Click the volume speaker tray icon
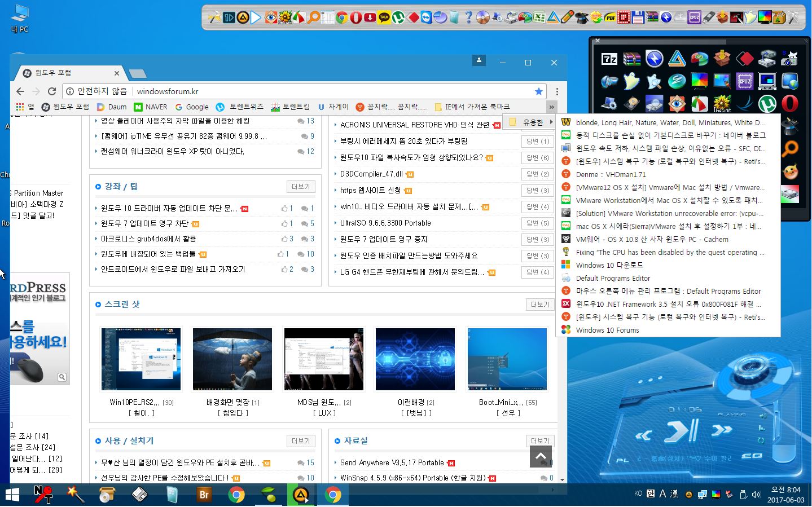 click(756, 495)
